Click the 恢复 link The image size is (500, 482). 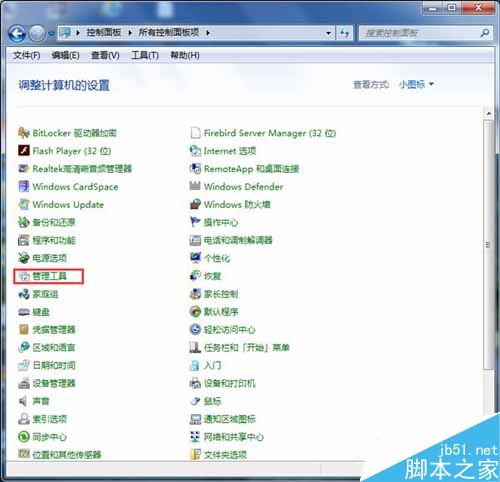pyautogui.click(x=213, y=276)
